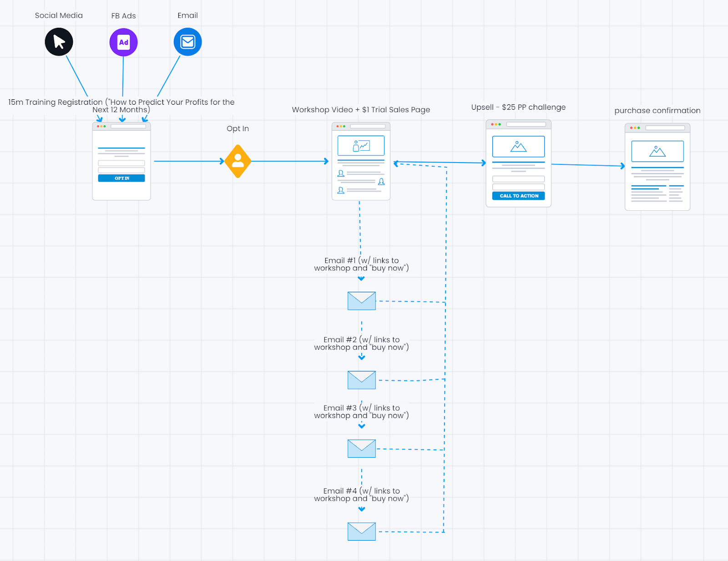
Task: Click the CALL TO ACTION button
Action: click(x=519, y=196)
